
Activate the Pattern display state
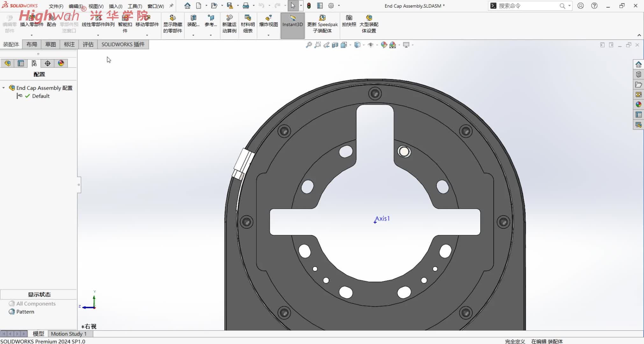[x=25, y=312]
